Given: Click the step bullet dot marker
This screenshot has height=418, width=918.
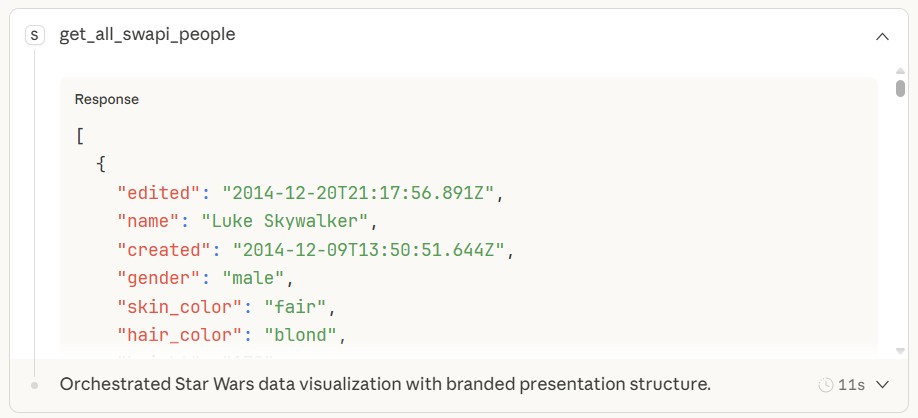Looking at the screenshot, I should point(35,384).
